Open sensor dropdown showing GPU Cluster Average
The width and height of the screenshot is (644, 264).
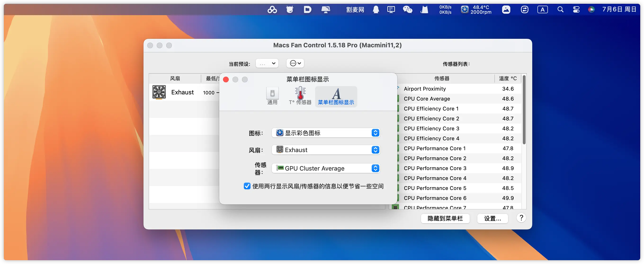coord(326,168)
